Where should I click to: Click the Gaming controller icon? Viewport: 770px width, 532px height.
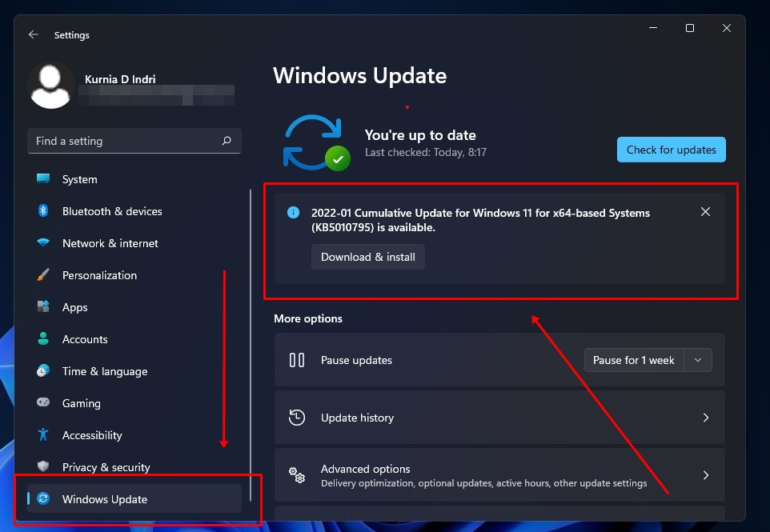pos(43,403)
